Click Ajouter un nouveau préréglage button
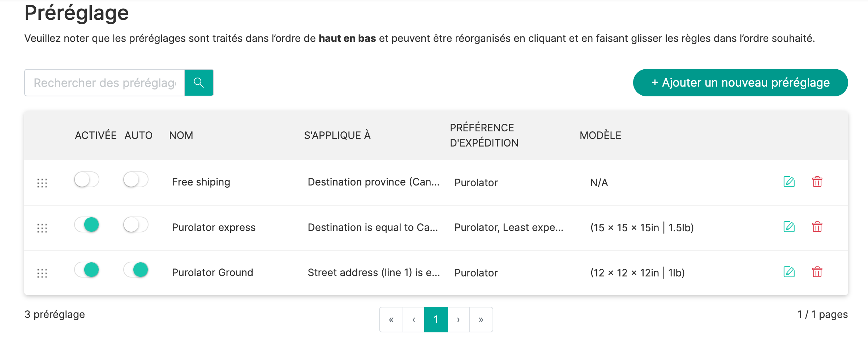Viewport: 868px width, 345px height. click(740, 83)
